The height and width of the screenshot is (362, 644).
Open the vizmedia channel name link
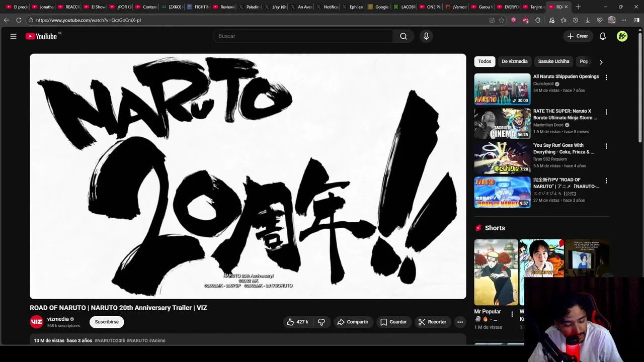pos(58,319)
